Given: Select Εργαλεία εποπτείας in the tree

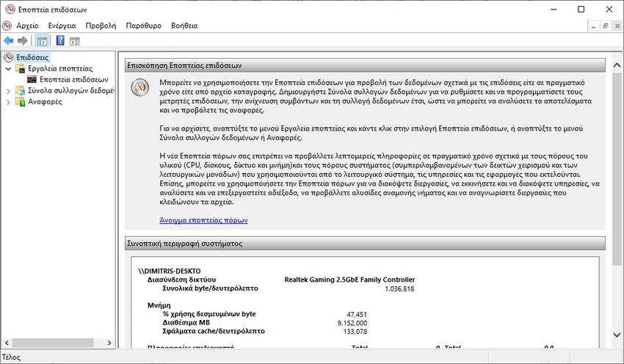Looking at the screenshot, I should coord(60,68).
